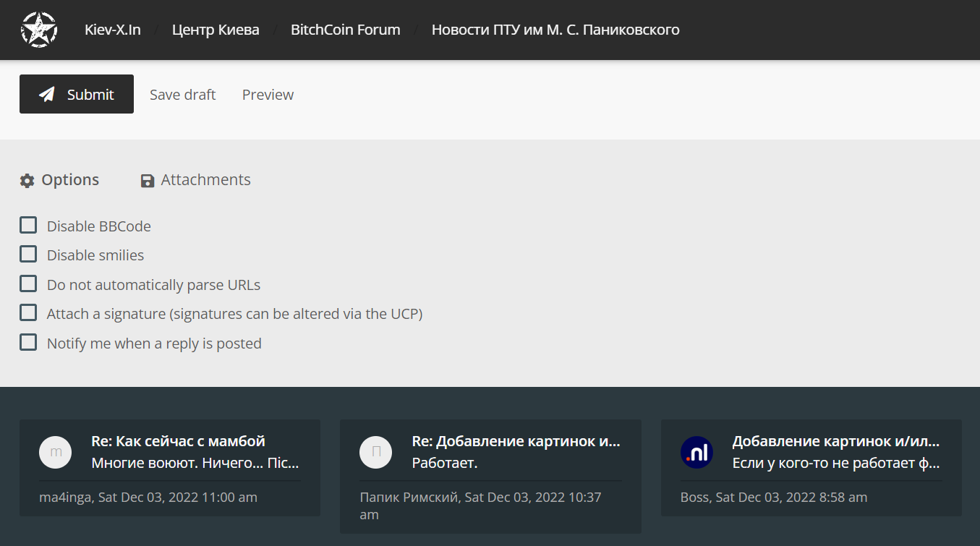Viewport: 980px width, 546px height.
Task: Click the ma4inga user avatar
Action: pos(55,453)
